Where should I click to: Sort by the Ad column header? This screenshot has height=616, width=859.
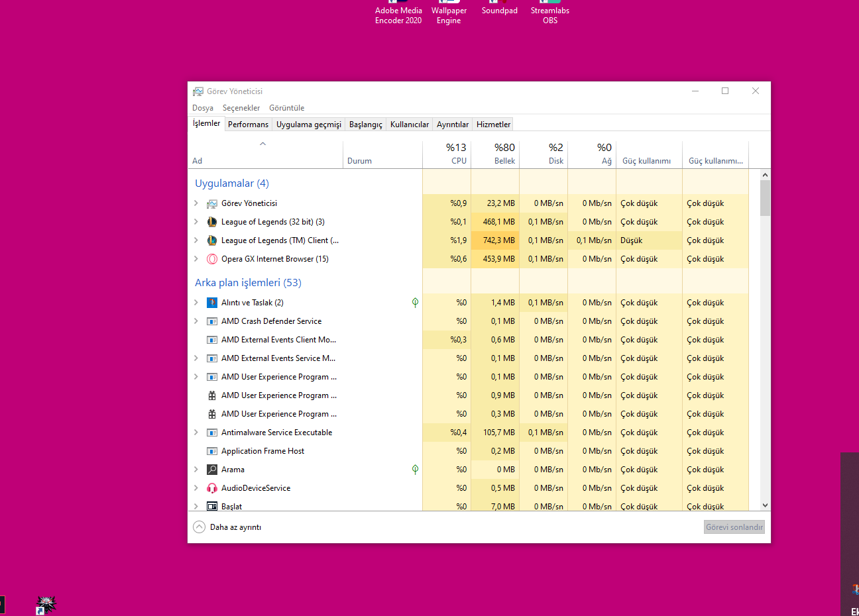point(266,154)
